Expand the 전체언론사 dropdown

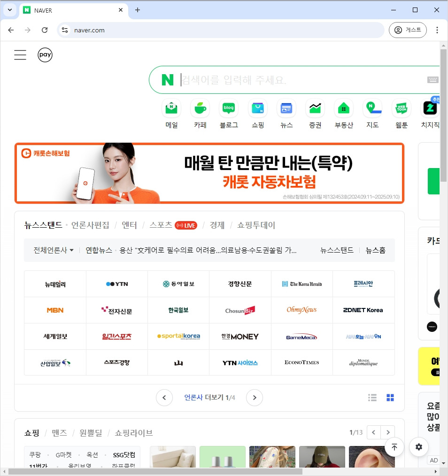54,250
